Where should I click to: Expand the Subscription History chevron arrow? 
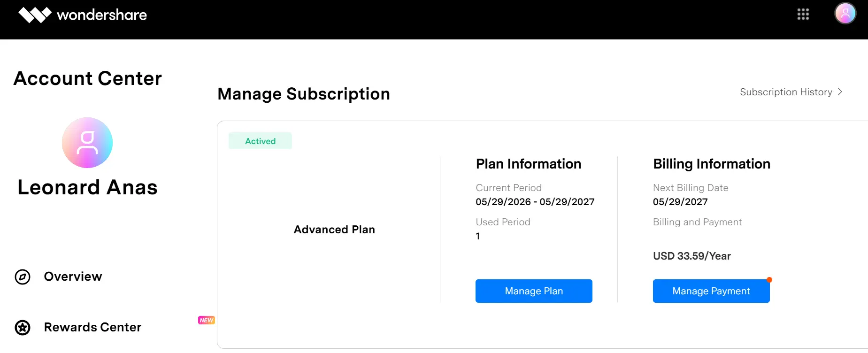point(840,92)
